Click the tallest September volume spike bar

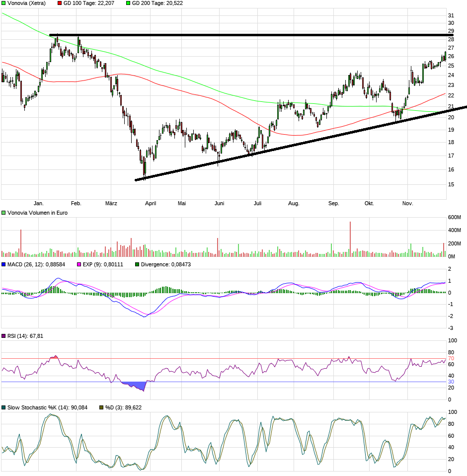[350, 239]
